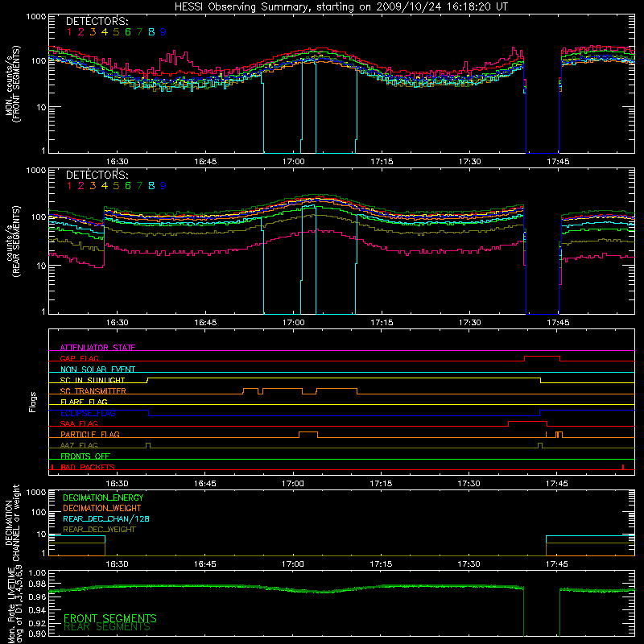The image size is (644, 644).
Task: Click the raised SAA_FLAG step near 17:40
Action: click(528, 422)
